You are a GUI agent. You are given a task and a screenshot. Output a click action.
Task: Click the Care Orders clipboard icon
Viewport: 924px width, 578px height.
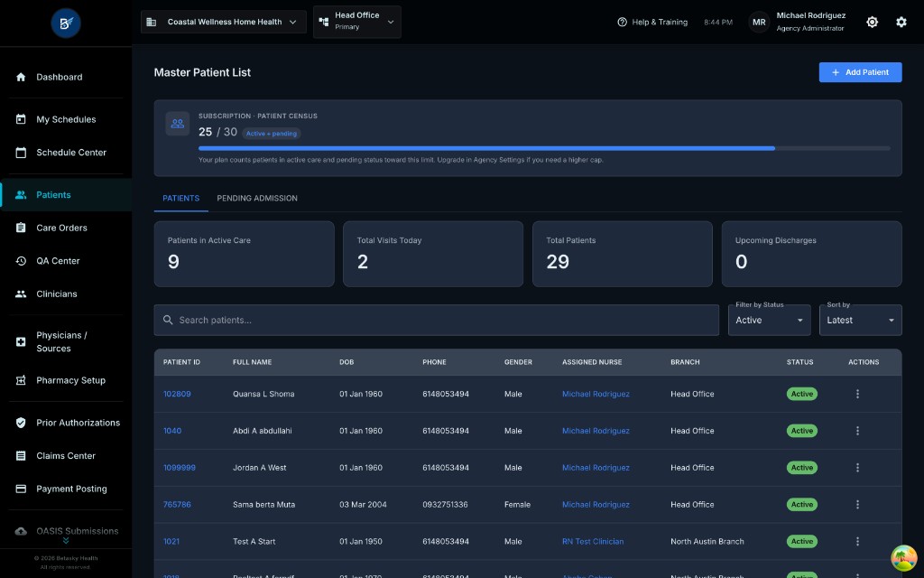point(21,228)
